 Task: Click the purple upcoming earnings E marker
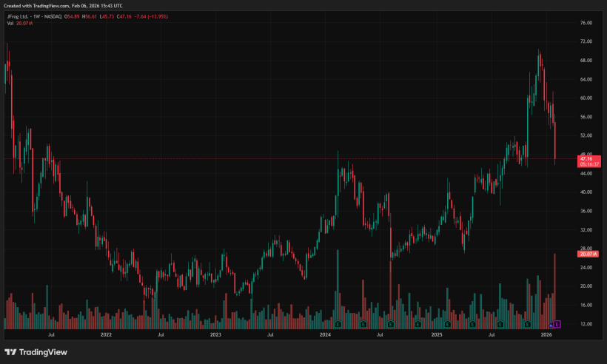coord(557,324)
